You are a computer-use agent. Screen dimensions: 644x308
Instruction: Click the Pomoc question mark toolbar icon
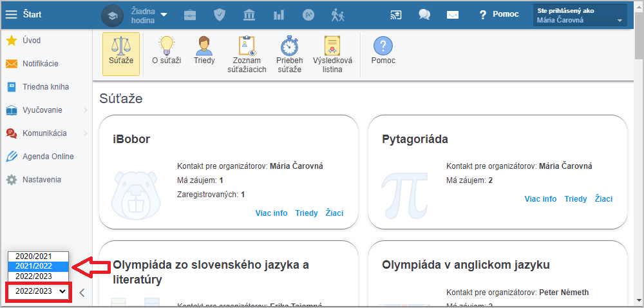coord(383,51)
